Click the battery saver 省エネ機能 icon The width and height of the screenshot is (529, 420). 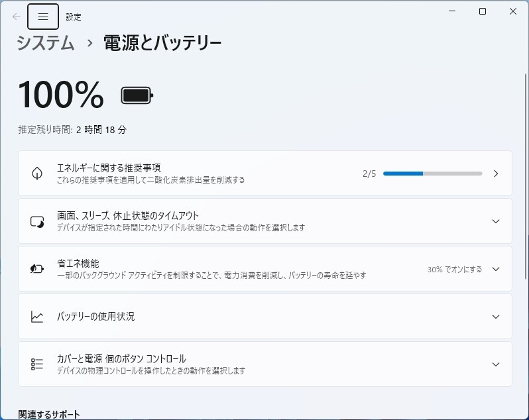[x=37, y=269]
